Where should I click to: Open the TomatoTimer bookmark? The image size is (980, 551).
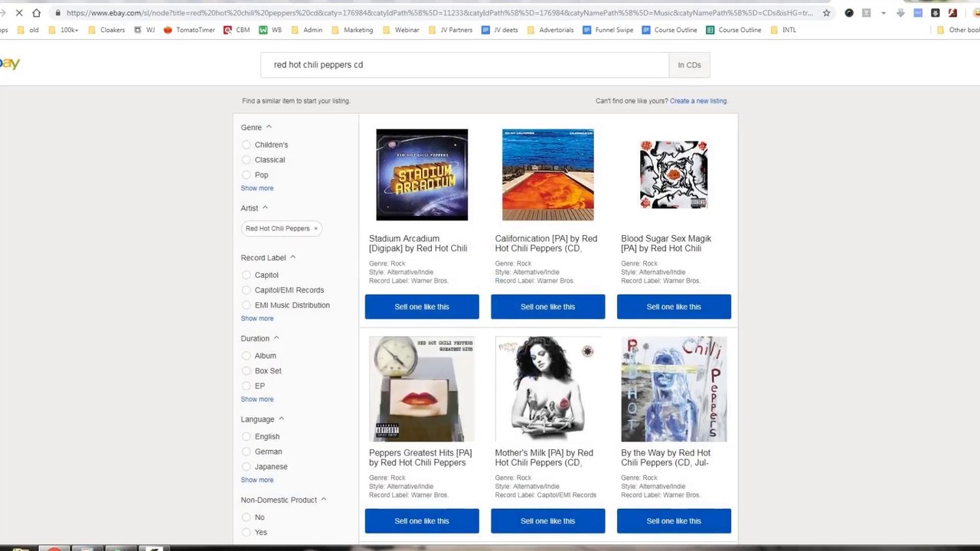coord(189,30)
